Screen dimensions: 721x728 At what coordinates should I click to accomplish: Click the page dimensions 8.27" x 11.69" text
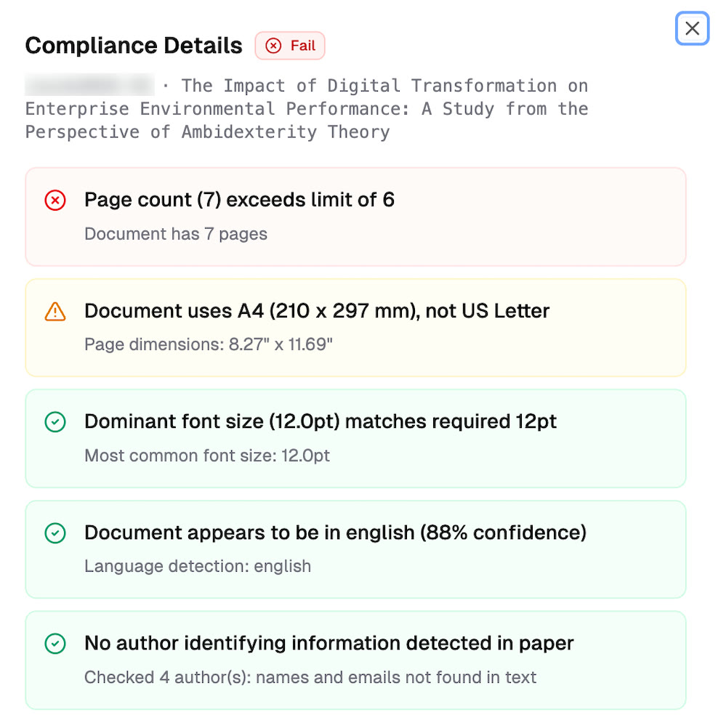tap(209, 344)
